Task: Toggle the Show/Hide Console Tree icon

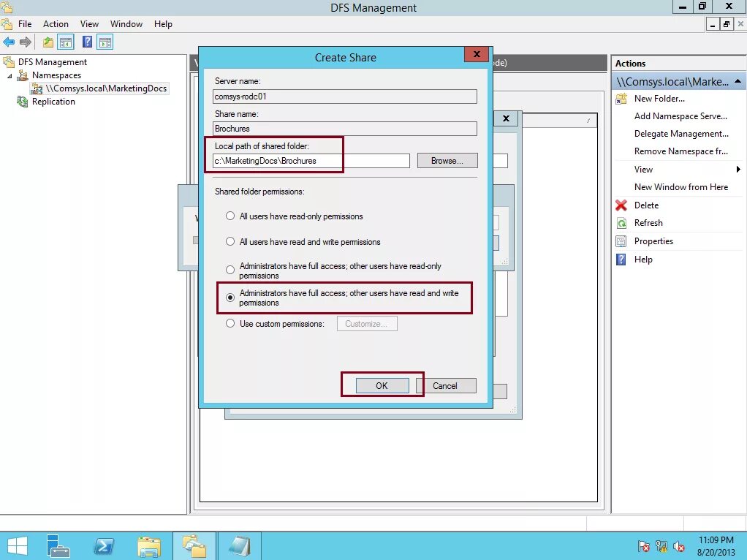Action: [x=65, y=42]
